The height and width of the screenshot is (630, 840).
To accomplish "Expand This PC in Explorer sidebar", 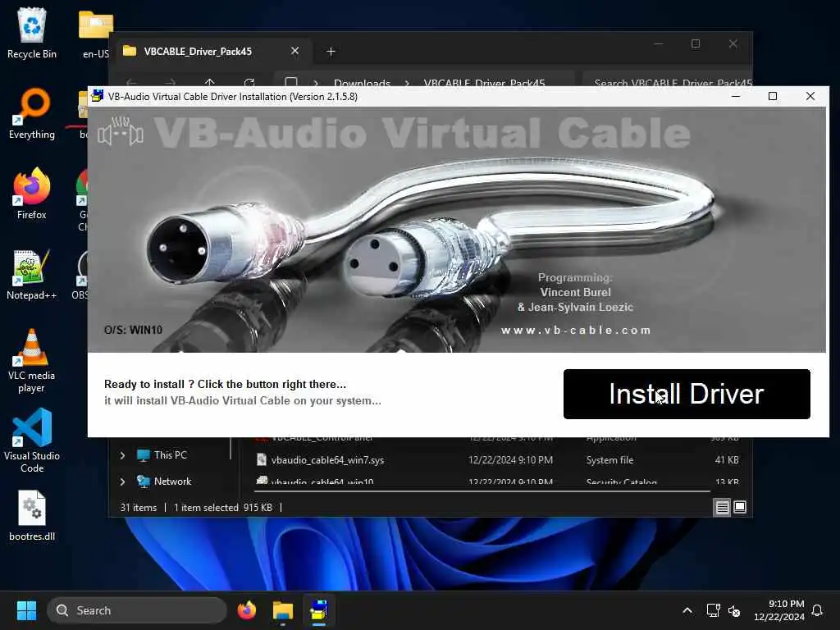I will pyautogui.click(x=123, y=455).
